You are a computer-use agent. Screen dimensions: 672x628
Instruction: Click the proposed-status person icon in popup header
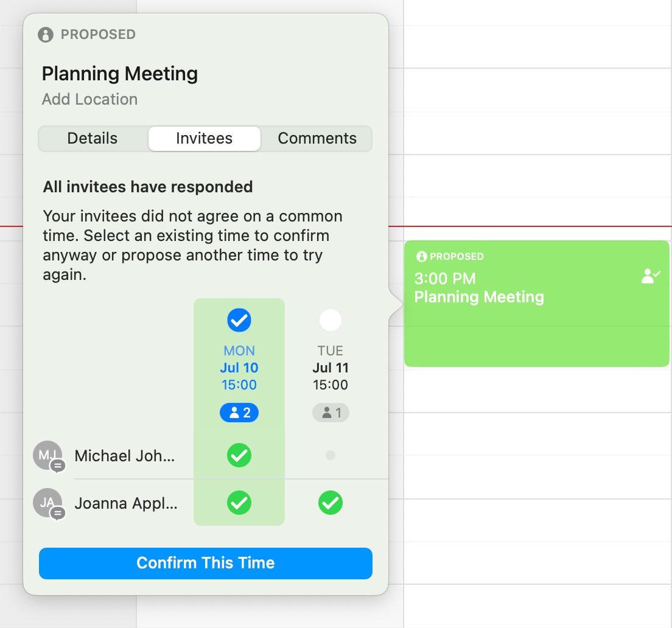pos(46,35)
